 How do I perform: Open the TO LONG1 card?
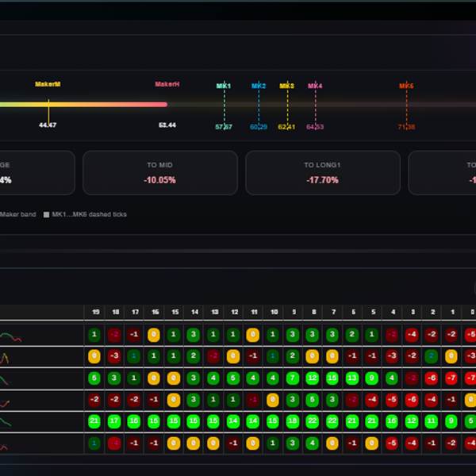pos(323,173)
